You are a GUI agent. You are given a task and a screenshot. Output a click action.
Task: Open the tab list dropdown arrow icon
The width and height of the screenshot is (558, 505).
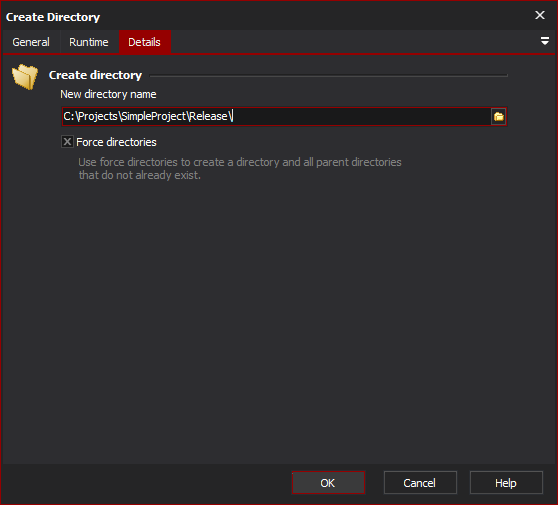point(544,41)
